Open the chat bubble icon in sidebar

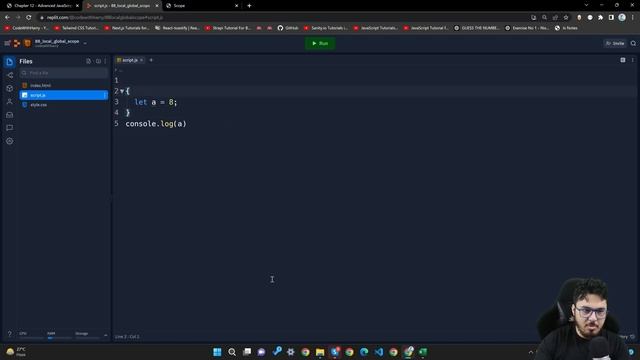[x=9, y=128]
